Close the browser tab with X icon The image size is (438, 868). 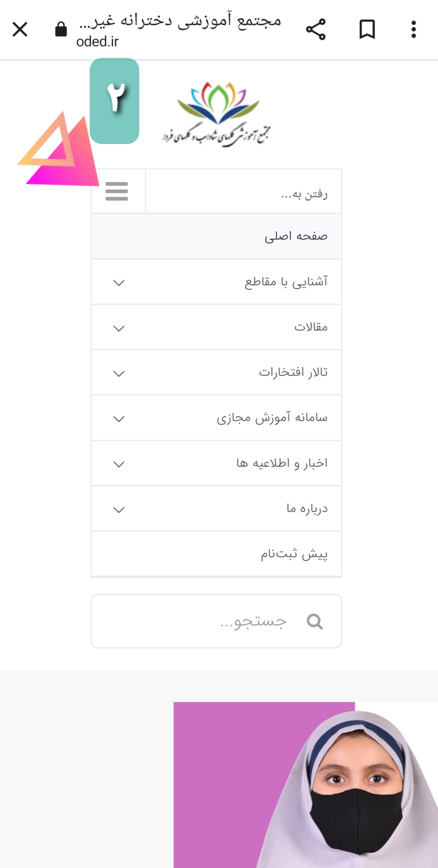tap(20, 30)
